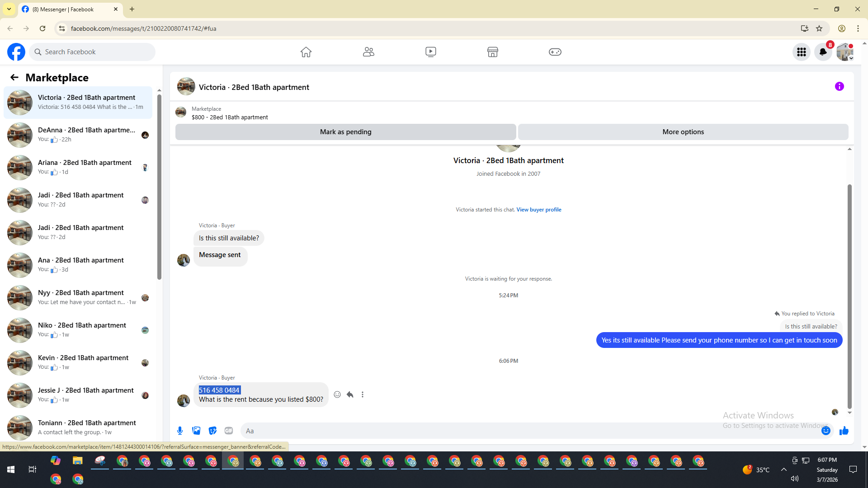
Task: Open more options for Victoria's message
Action: 363,394
